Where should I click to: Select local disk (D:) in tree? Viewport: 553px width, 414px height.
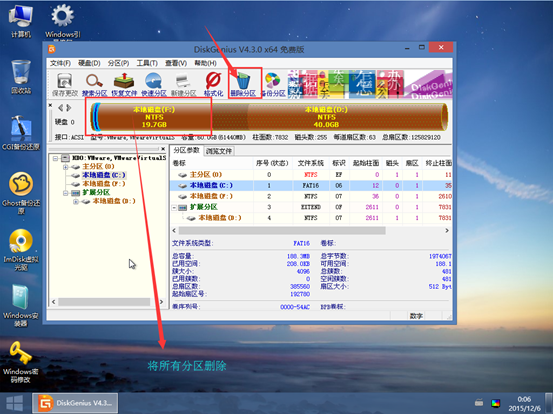tap(114, 201)
